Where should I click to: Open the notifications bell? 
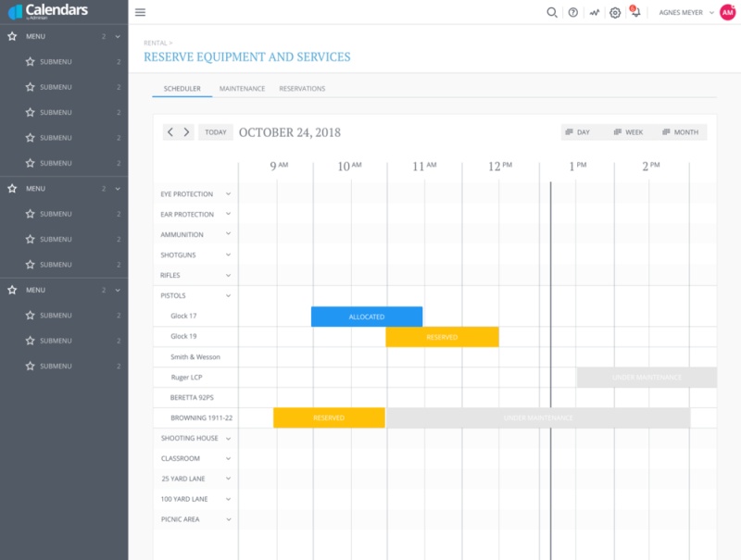[635, 13]
